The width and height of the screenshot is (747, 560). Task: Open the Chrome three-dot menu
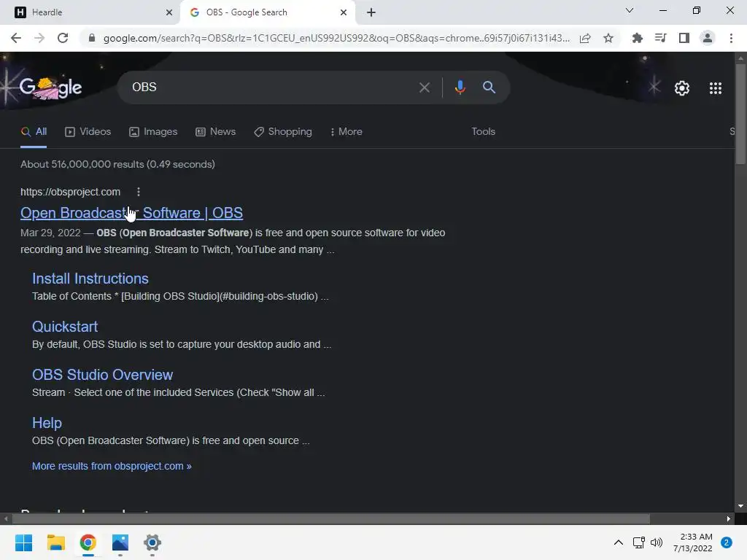[x=731, y=38]
